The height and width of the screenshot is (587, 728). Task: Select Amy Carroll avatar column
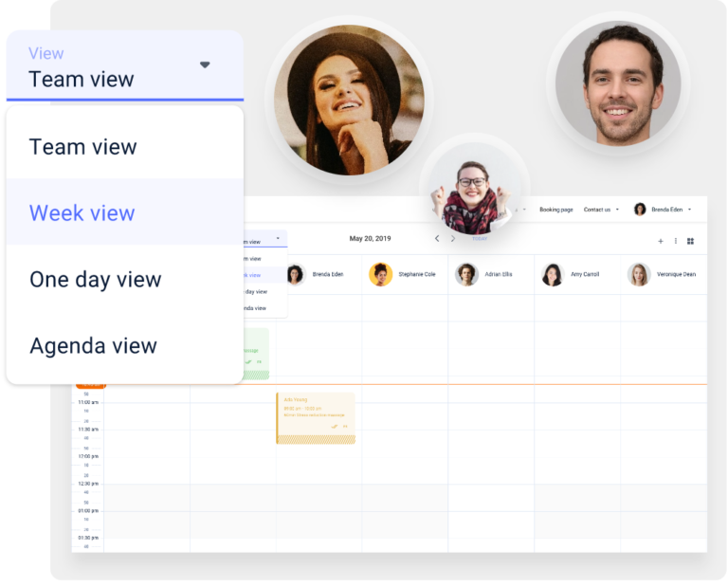point(553,274)
